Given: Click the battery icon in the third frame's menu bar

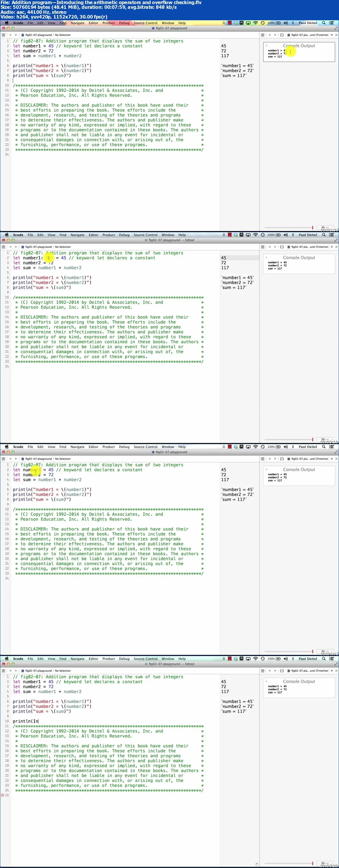Looking at the screenshot, I should 278,447.
